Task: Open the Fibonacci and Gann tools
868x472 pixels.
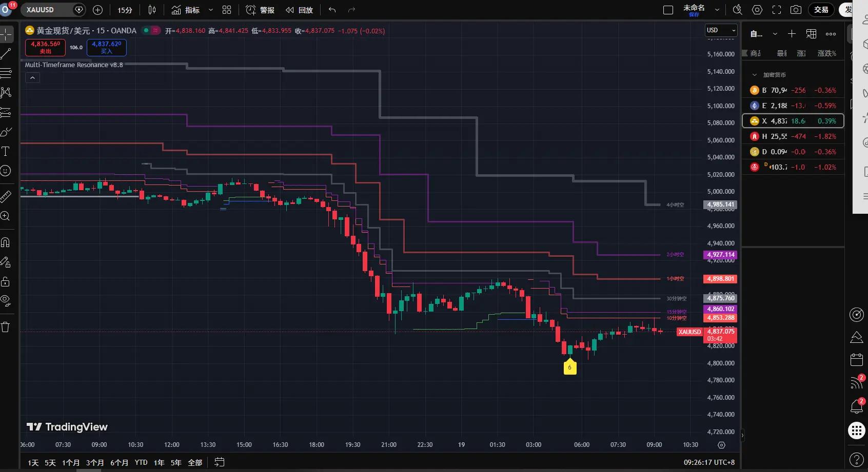Action: (6, 73)
